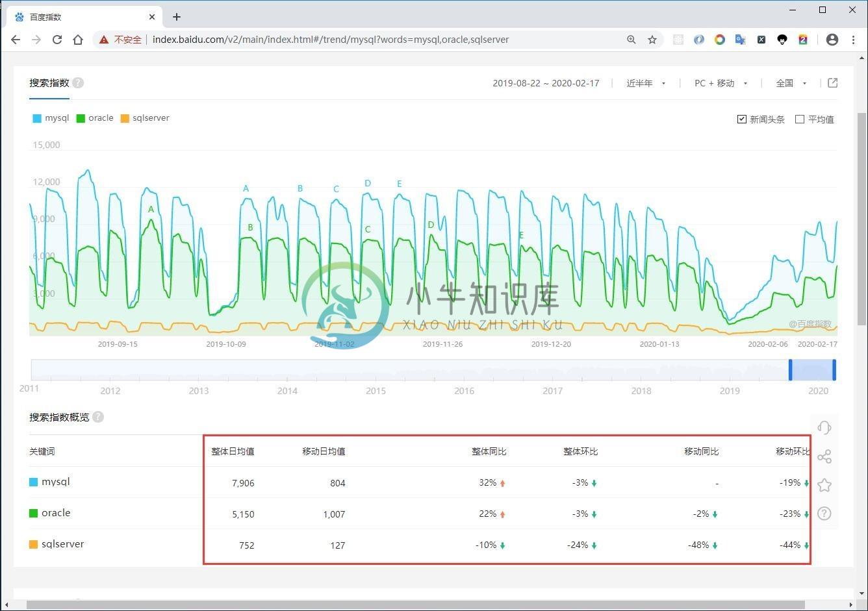Click the 整体日均值 column header
The height and width of the screenshot is (611, 868).
click(233, 451)
